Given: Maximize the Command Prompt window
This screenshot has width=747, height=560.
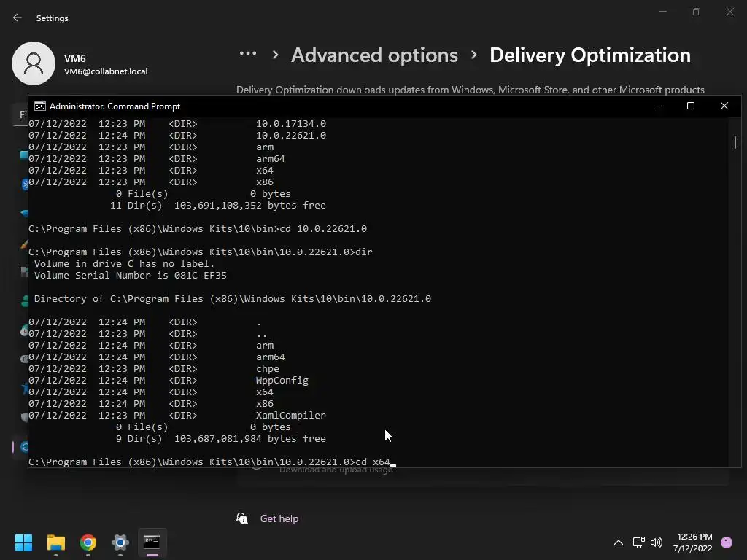Looking at the screenshot, I should (690, 106).
